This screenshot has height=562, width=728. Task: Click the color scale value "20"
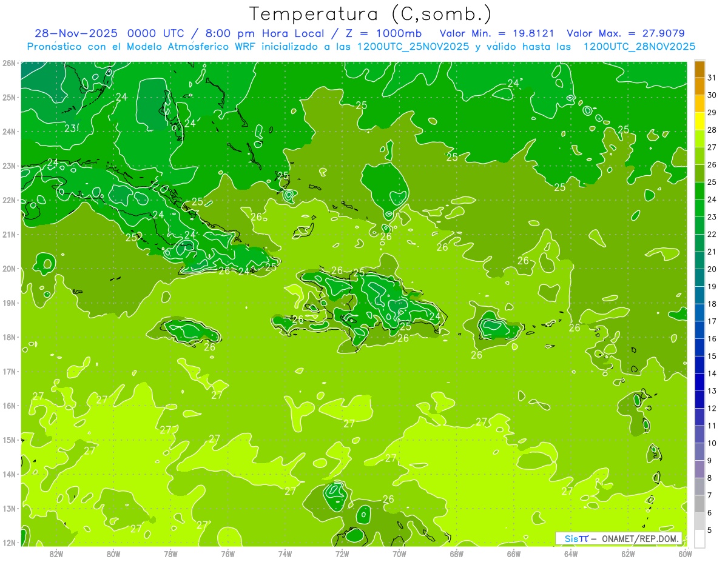point(712,269)
